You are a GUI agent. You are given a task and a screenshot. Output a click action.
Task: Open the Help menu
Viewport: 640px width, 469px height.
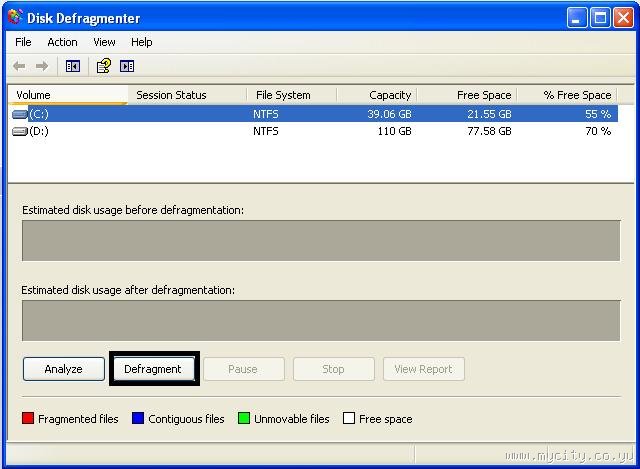coord(142,42)
